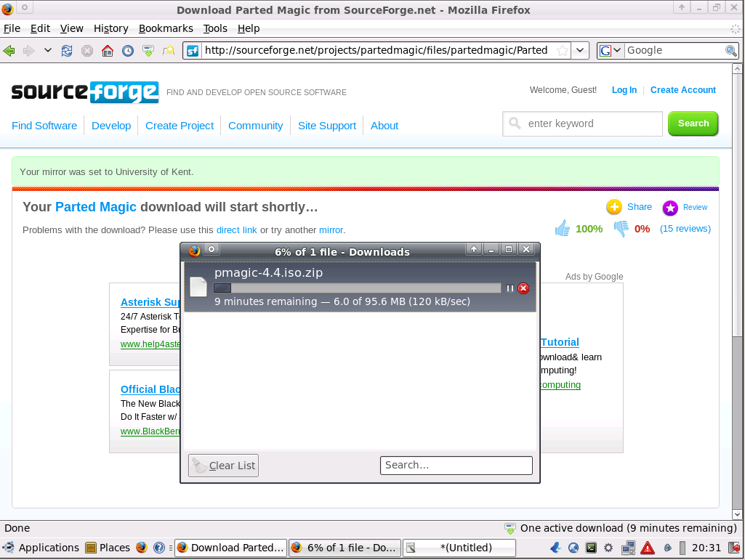
Task: Click the green Search button
Action: click(x=693, y=123)
